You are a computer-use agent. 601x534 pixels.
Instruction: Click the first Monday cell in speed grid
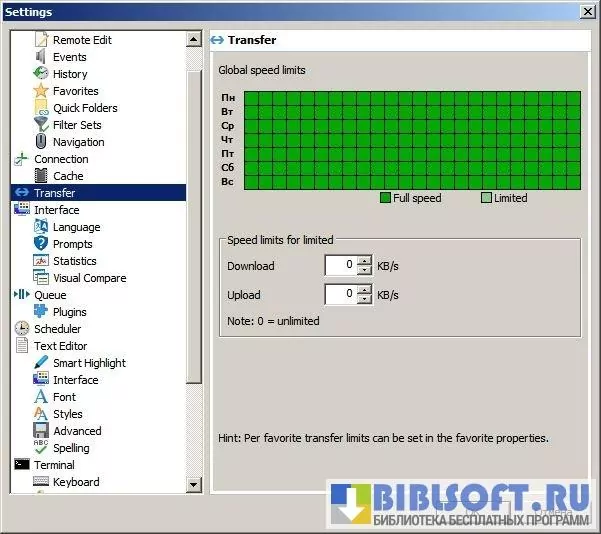pos(249,98)
